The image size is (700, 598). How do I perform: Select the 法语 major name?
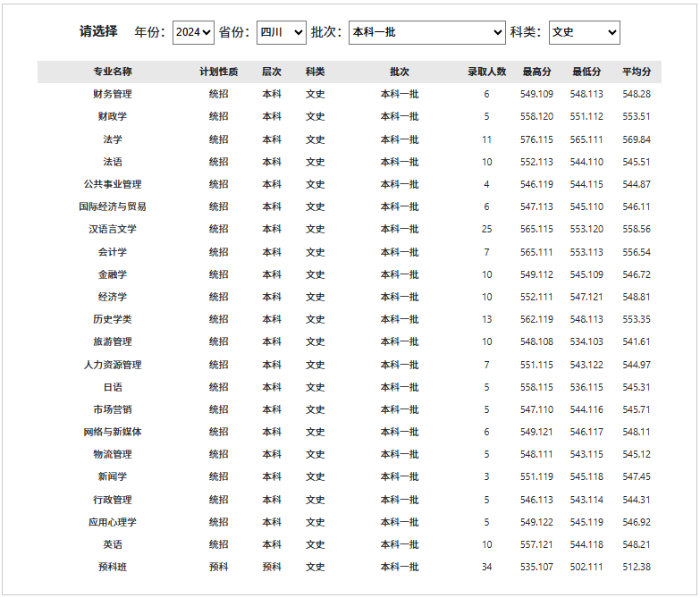tap(113, 162)
